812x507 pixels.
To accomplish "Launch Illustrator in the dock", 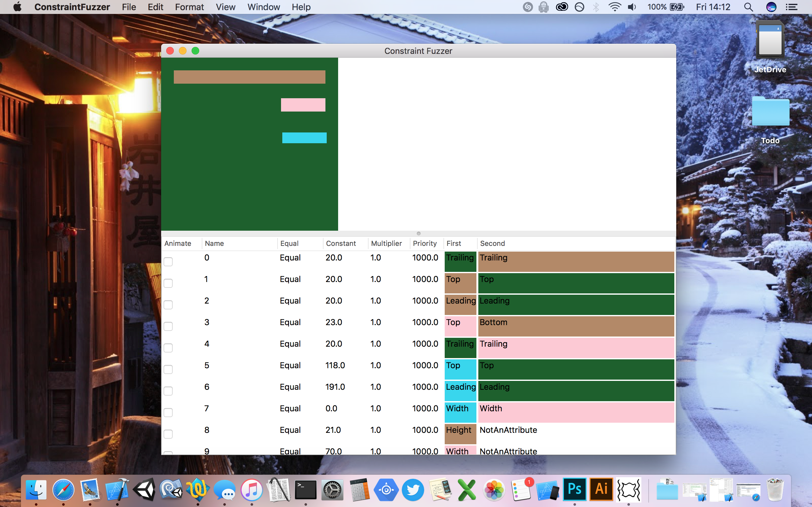I will pyautogui.click(x=601, y=489).
